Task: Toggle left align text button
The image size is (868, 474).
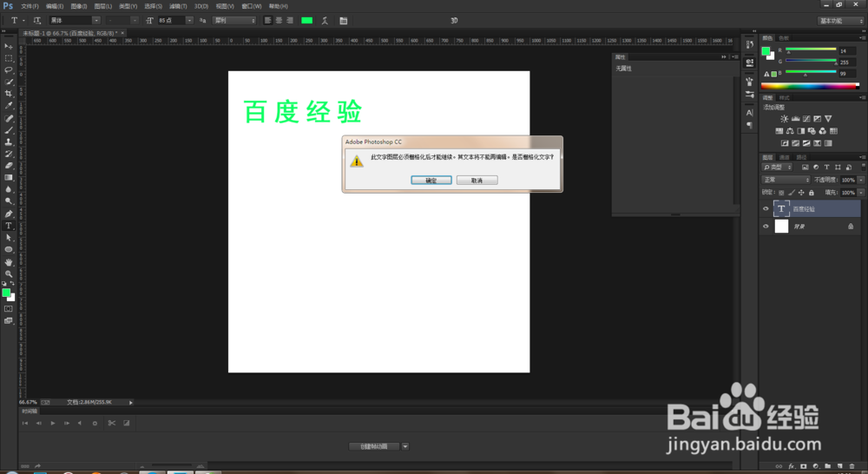Action: tap(268, 21)
